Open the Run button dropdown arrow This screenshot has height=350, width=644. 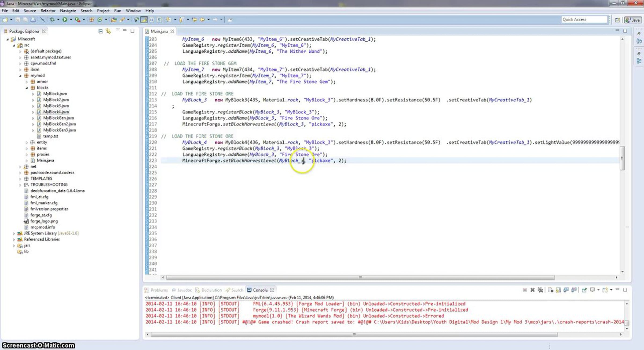coord(71,20)
